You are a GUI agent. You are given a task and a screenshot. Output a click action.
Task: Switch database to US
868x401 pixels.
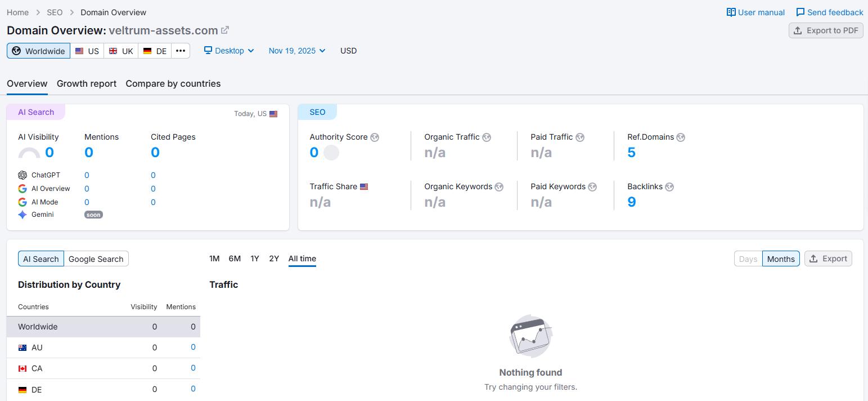(x=87, y=51)
